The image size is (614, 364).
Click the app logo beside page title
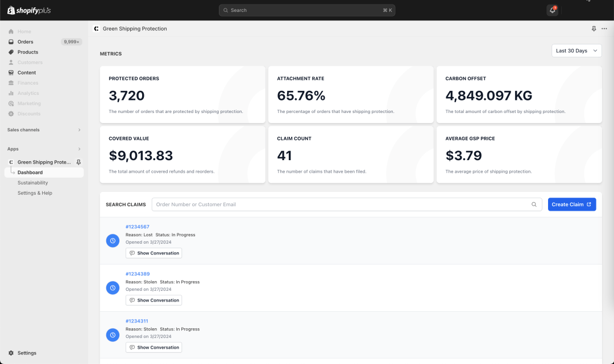[96, 28]
